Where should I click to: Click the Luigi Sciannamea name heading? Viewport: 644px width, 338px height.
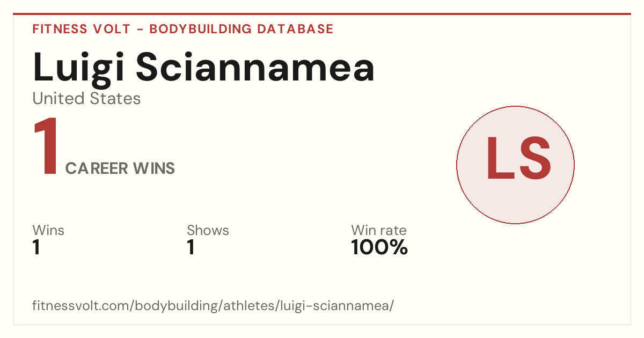[x=203, y=67]
